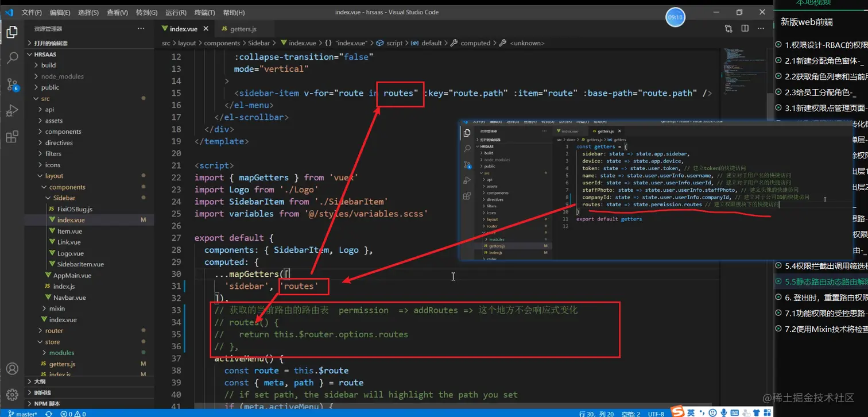Expand the public folder
This screenshot has width=868, height=417.
(89, 87)
